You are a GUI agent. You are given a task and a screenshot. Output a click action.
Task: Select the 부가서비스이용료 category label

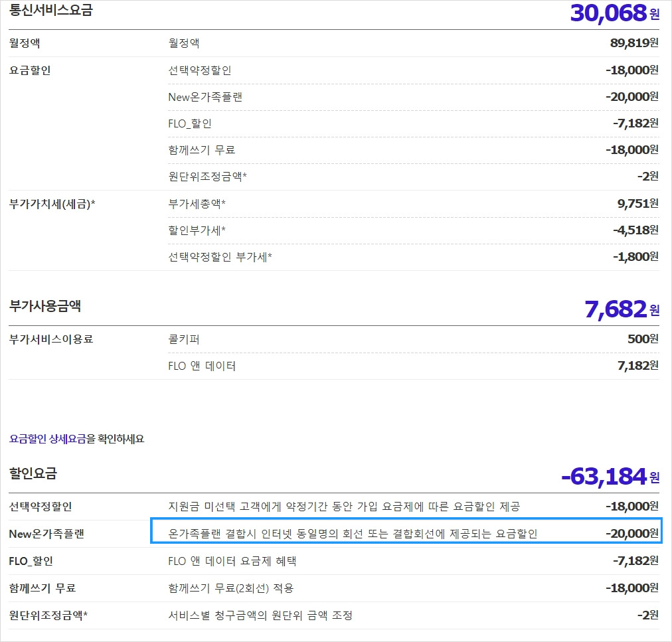(51, 339)
